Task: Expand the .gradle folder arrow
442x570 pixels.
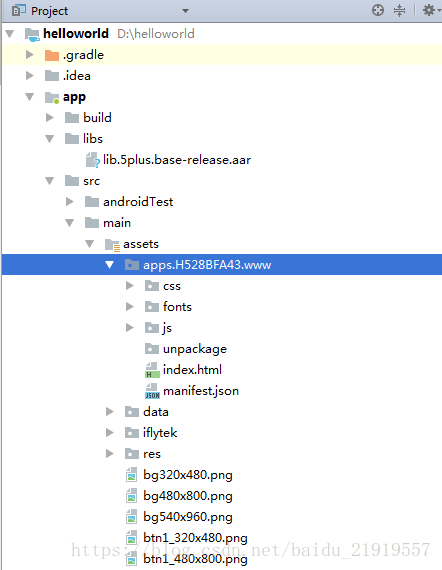Action: [30, 55]
